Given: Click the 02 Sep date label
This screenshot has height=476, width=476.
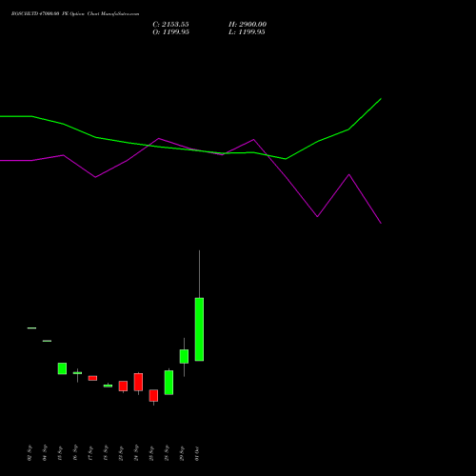Looking at the screenshot, I should coord(30,453).
